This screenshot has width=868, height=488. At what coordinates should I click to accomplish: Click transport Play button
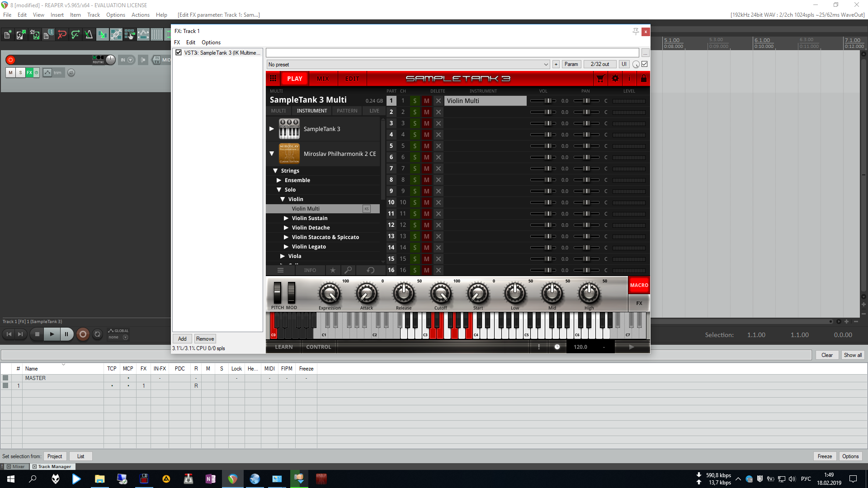(52, 334)
